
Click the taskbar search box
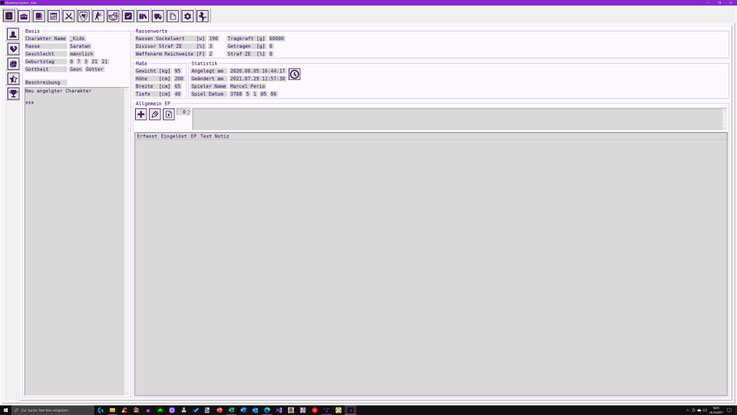[53, 410]
